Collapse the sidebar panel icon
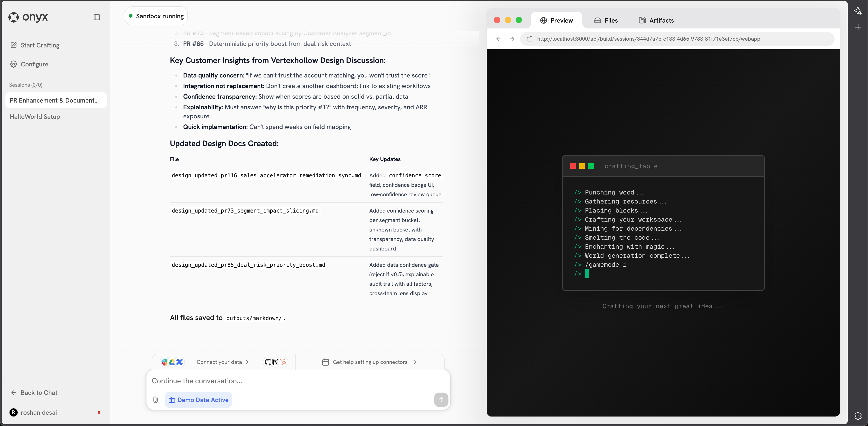The width and height of the screenshot is (868, 426). pos(97,17)
